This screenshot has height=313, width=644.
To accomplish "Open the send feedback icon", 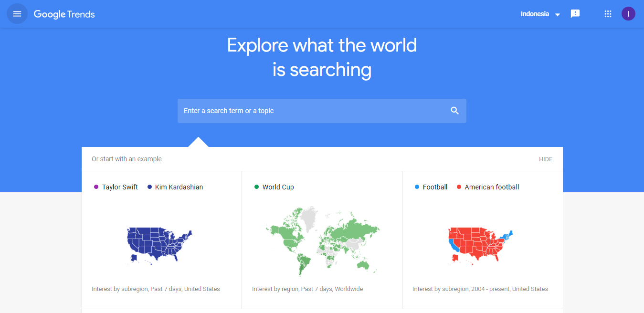I will (575, 14).
